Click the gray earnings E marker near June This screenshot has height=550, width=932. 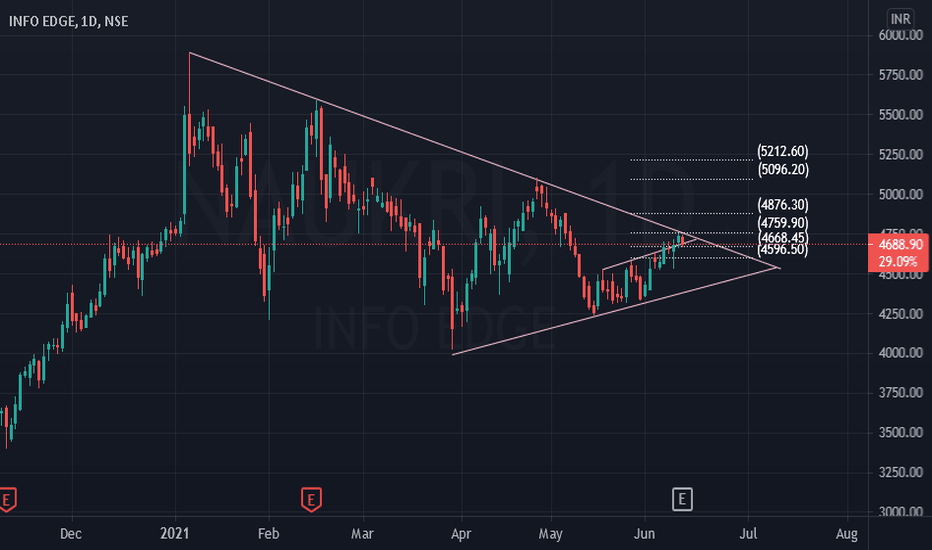[x=682, y=499]
